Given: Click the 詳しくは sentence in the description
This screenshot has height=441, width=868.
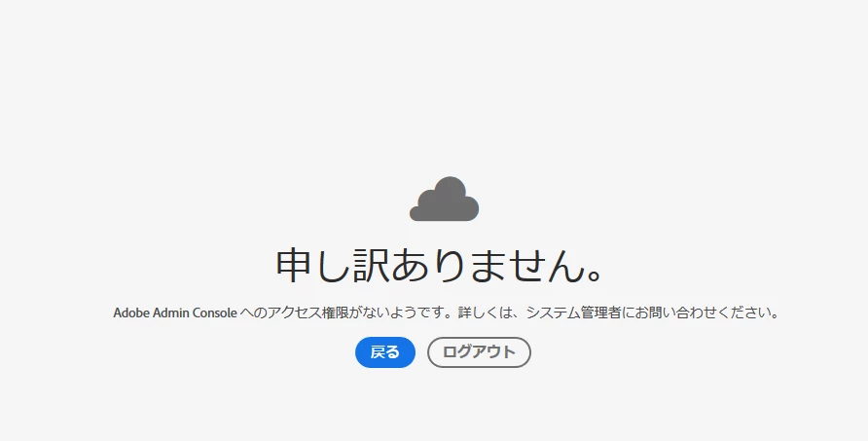Looking at the screenshot, I should 619,312.
